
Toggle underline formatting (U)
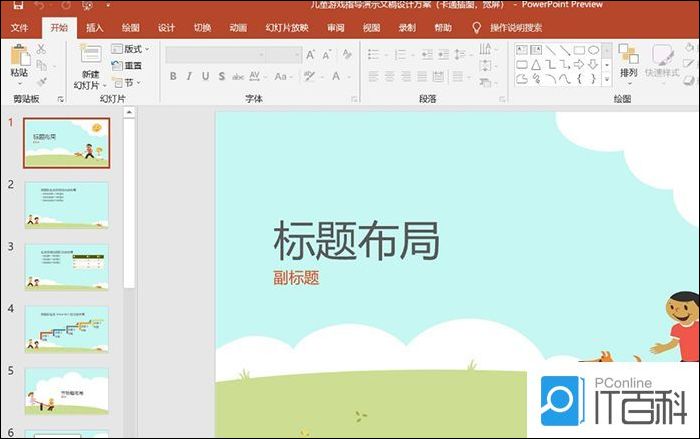point(205,76)
